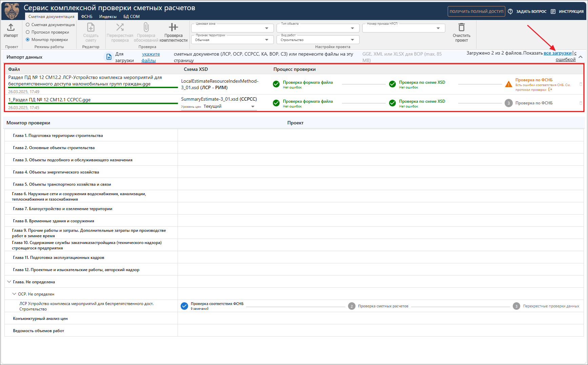
Task: Click the file upload icon in Import data
Action: coord(109,57)
